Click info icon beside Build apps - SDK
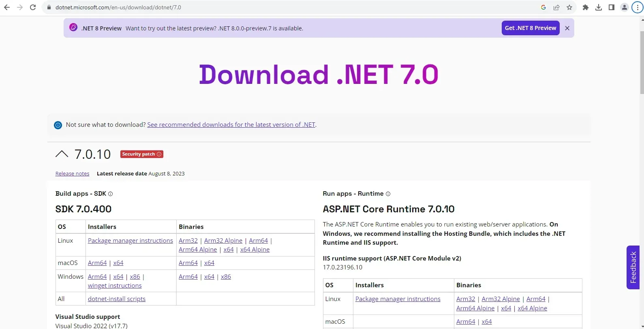Image resolution: width=644 pixels, height=329 pixels. pos(111,194)
